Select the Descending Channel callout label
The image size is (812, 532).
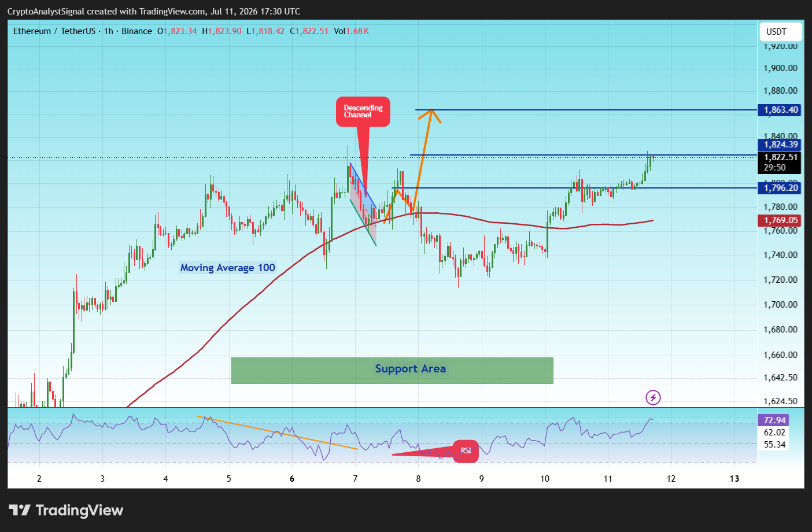[363, 111]
